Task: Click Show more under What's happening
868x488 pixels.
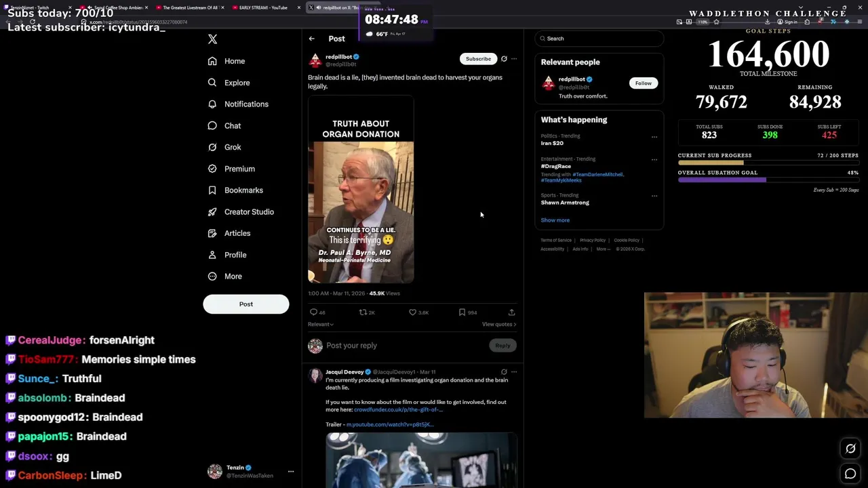Action: (555, 220)
